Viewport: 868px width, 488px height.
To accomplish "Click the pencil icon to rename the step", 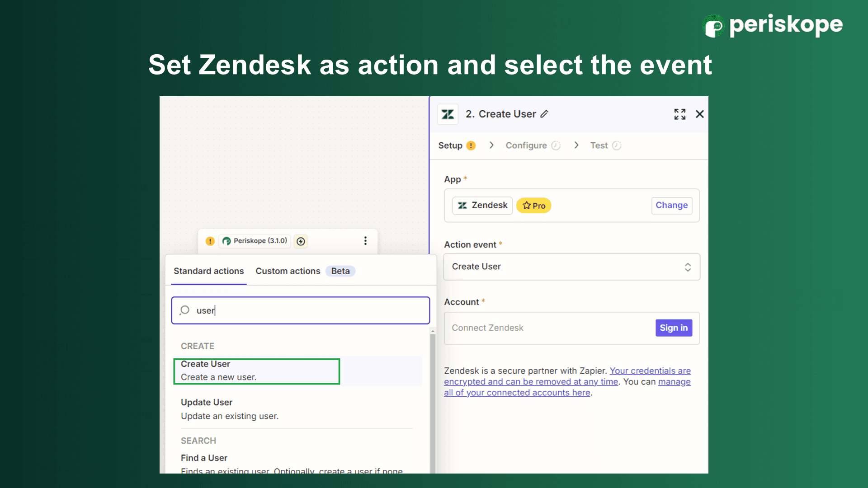I will coord(544,114).
